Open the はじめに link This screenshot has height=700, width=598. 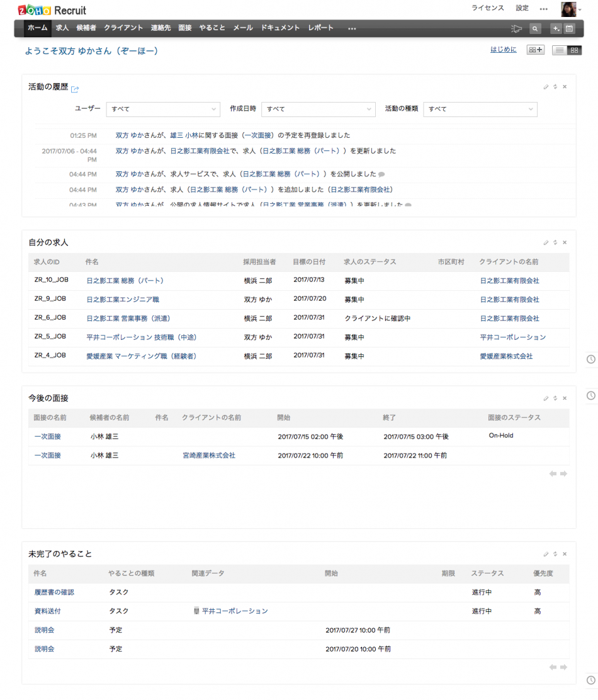(x=503, y=49)
